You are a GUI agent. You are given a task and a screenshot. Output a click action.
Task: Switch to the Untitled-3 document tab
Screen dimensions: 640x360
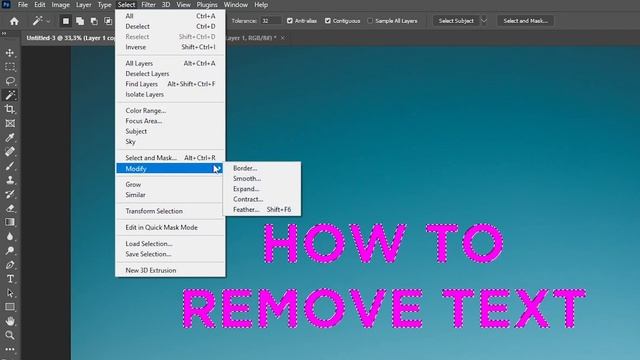(70, 38)
